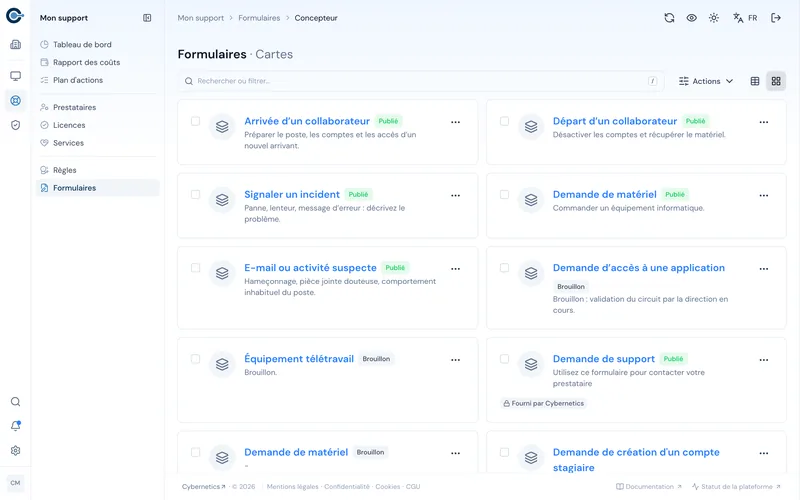This screenshot has width=800, height=500.
Task: Click the layers icon on Demande d'accès à une application card
Action: [531, 273]
